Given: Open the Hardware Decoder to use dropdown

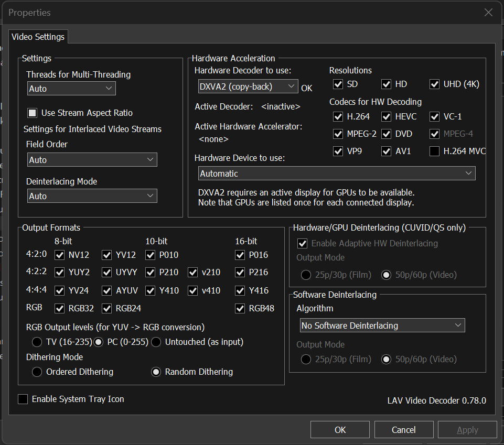Looking at the screenshot, I should pos(248,86).
